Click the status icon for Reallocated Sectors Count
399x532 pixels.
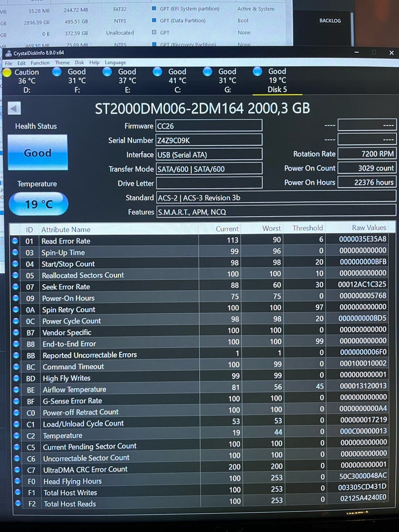(x=15, y=275)
